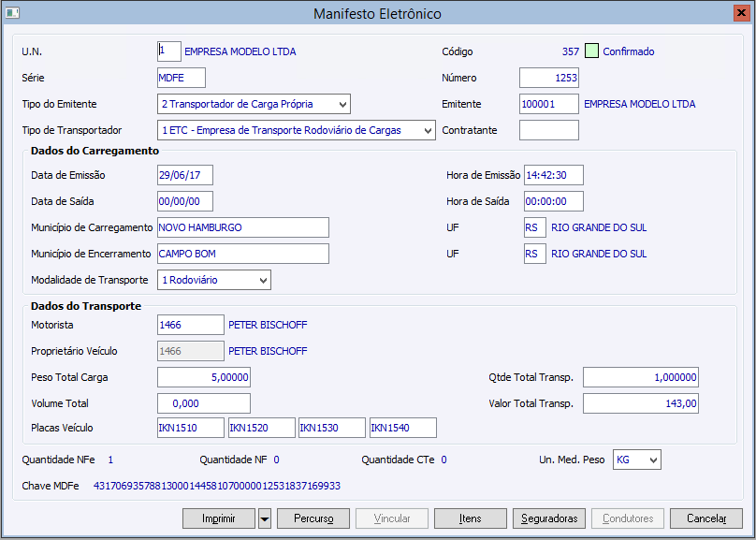
Task: Open the Itens button
Action: pyautogui.click(x=470, y=518)
